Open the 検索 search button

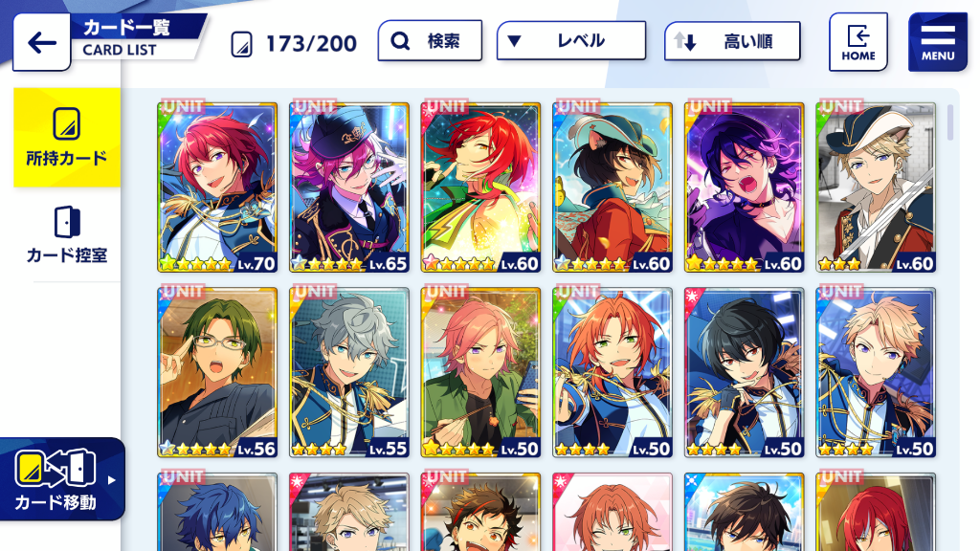point(430,41)
